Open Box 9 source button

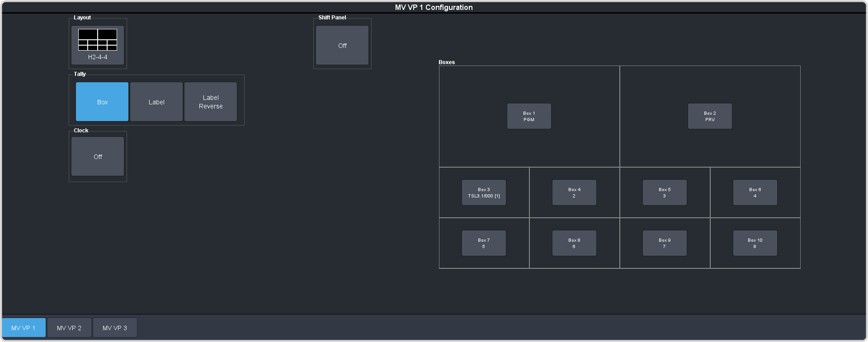click(665, 243)
